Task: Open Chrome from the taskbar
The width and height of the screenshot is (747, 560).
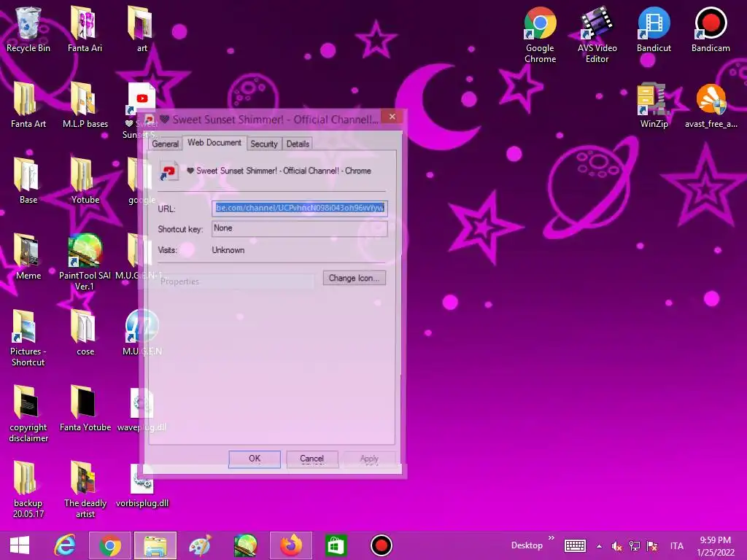Action: click(x=110, y=545)
